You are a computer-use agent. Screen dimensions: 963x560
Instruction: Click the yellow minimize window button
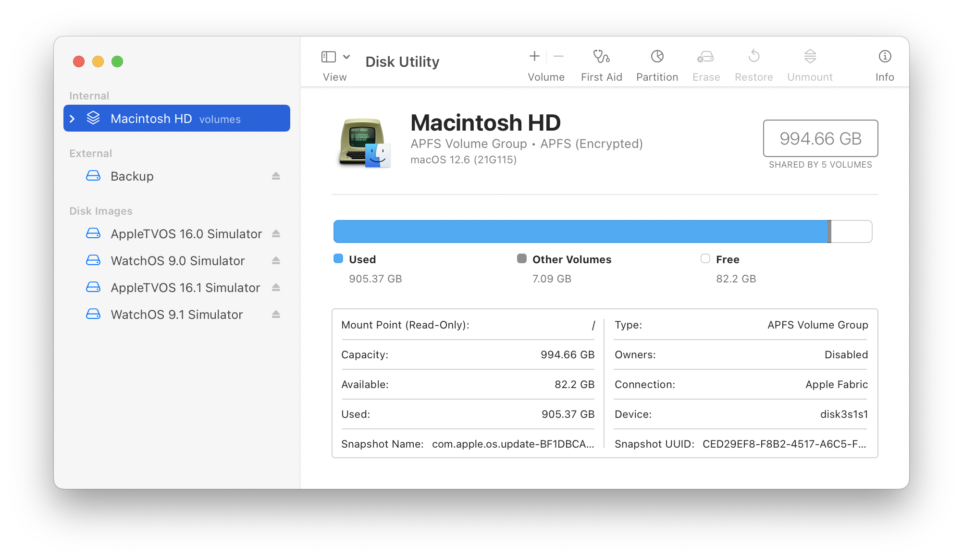click(x=98, y=61)
